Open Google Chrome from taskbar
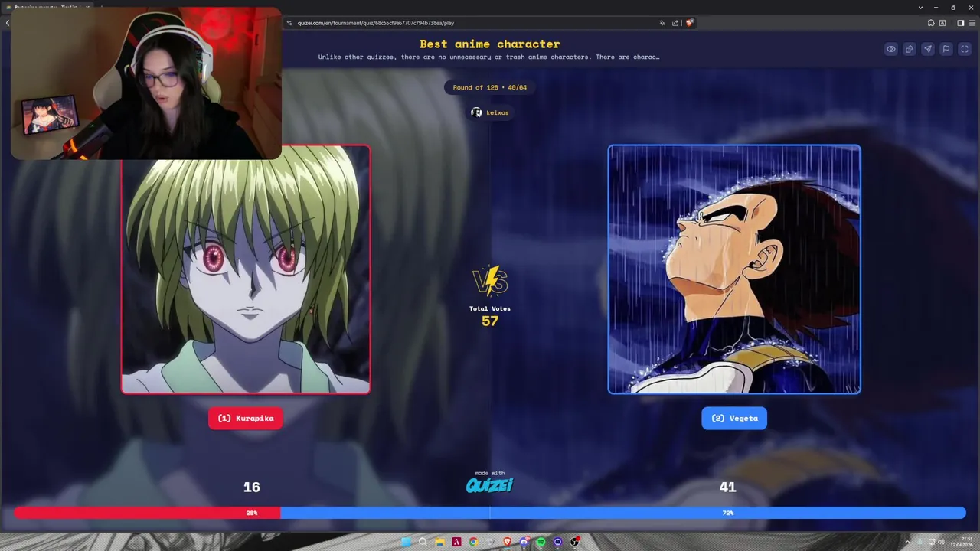Image resolution: width=980 pixels, height=551 pixels. pyautogui.click(x=473, y=542)
